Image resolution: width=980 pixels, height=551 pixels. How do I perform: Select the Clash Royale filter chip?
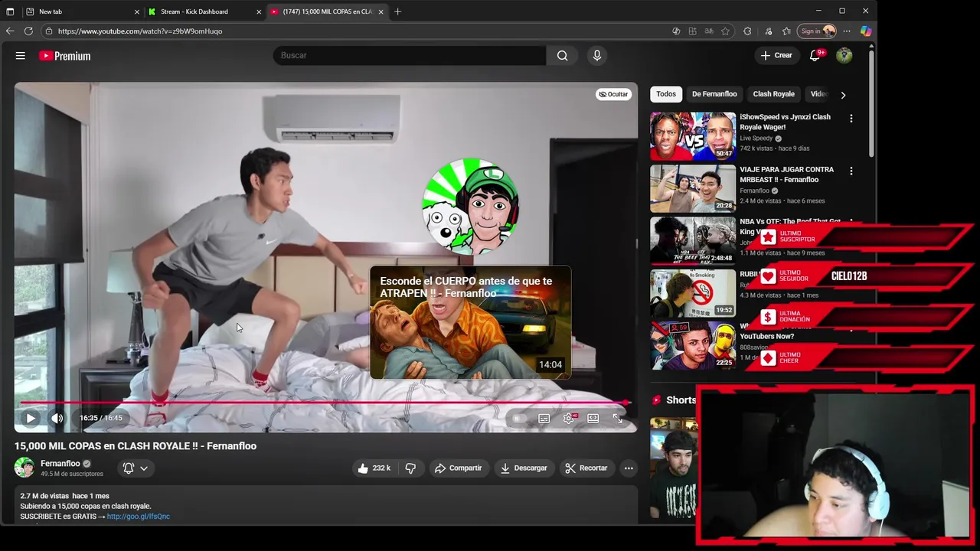coord(773,94)
